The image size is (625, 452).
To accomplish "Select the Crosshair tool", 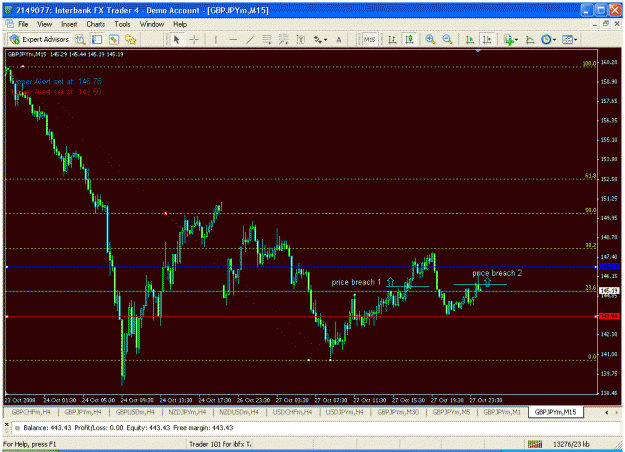I will pos(194,39).
